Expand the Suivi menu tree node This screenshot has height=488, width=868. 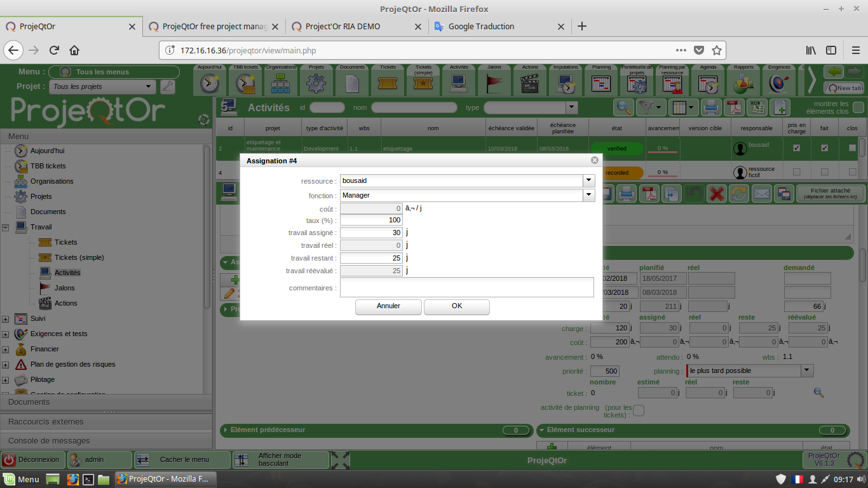coord(6,318)
